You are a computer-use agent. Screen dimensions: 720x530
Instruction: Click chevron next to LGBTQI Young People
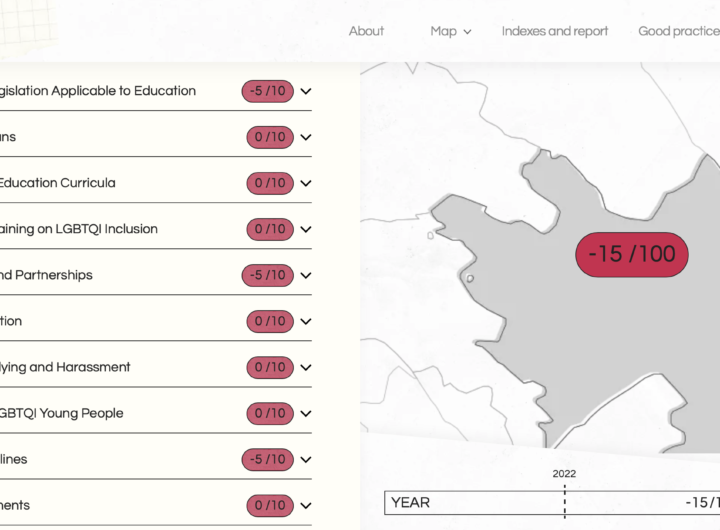coord(306,413)
